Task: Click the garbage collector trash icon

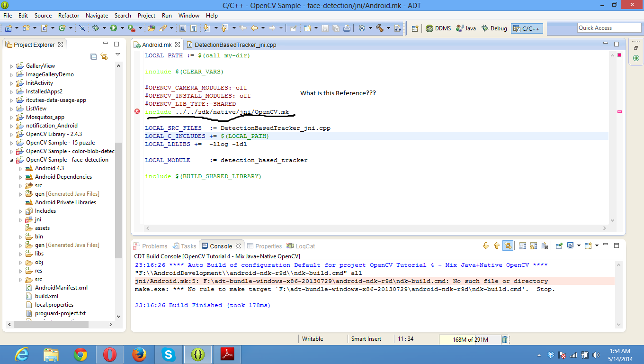Action: pyautogui.click(x=505, y=339)
